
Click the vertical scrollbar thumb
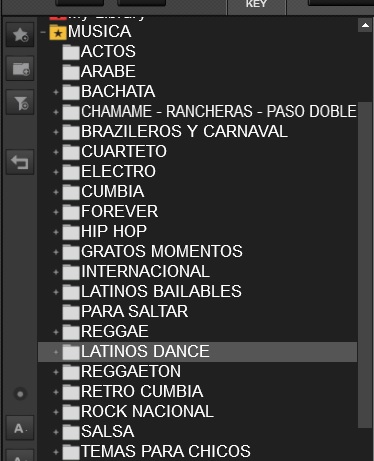(365, 265)
